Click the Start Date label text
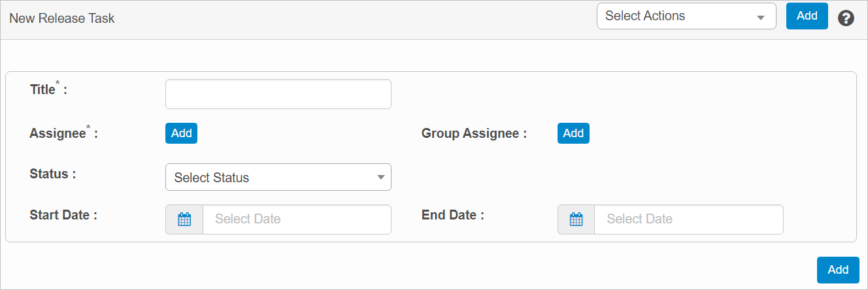This screenshot has height=290, width=868. pyautogui.click(x=59, y=214)
